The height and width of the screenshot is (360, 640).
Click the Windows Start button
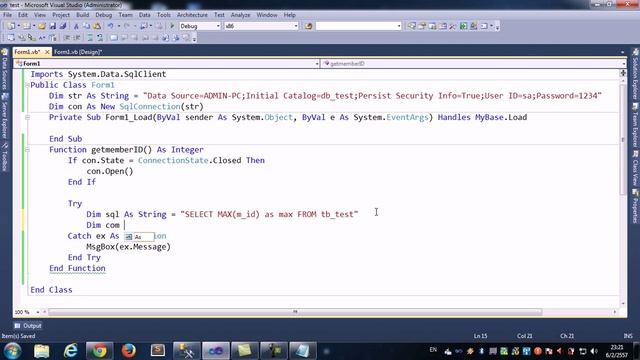click(12, 351)
